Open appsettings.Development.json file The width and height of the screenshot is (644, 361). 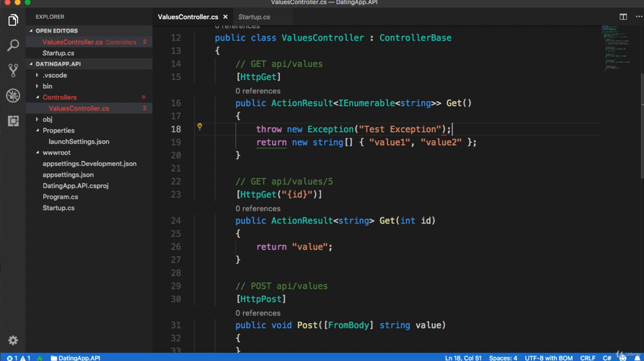(x=89, y=163)
